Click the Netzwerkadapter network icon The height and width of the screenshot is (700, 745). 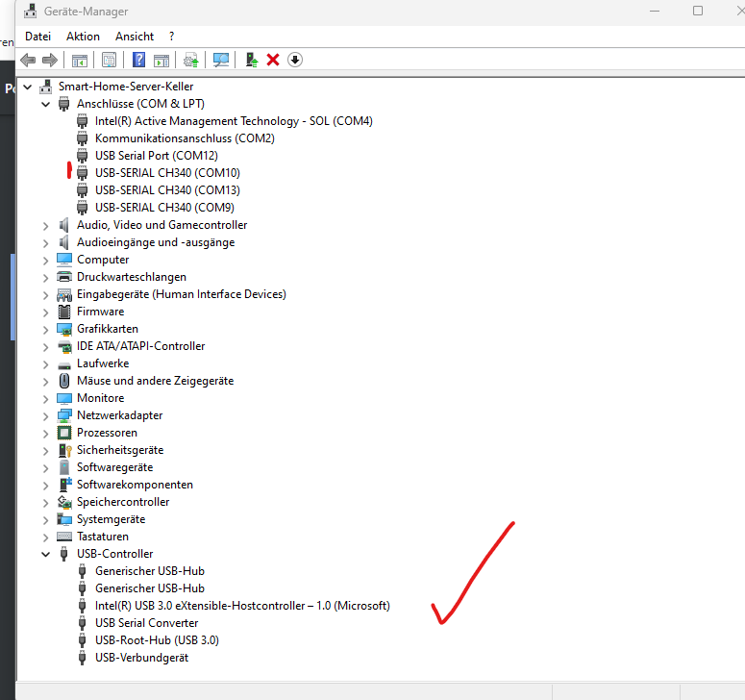(64, 415)
